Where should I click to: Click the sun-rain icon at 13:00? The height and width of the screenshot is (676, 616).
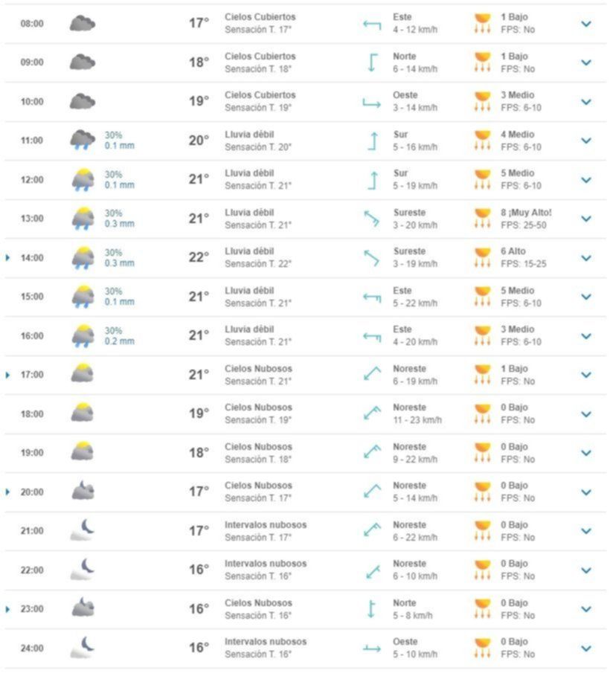coord(83,218)
